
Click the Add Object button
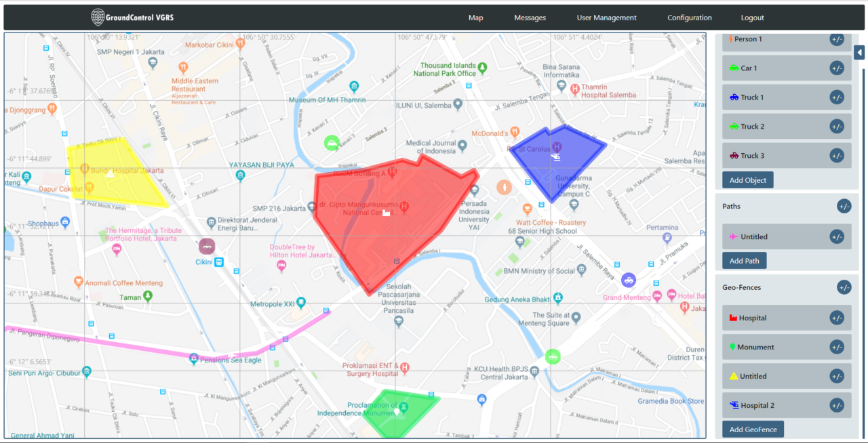click(747, 180)
